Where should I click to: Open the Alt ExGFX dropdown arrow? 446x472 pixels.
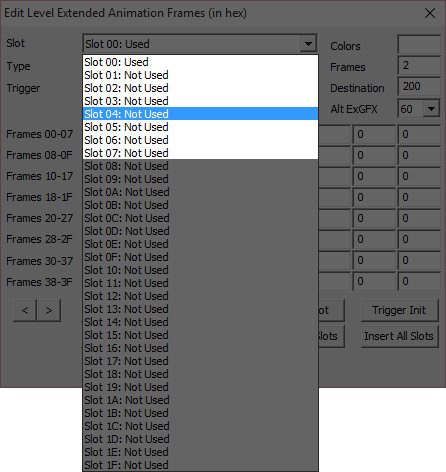click(x=431, y=109)
